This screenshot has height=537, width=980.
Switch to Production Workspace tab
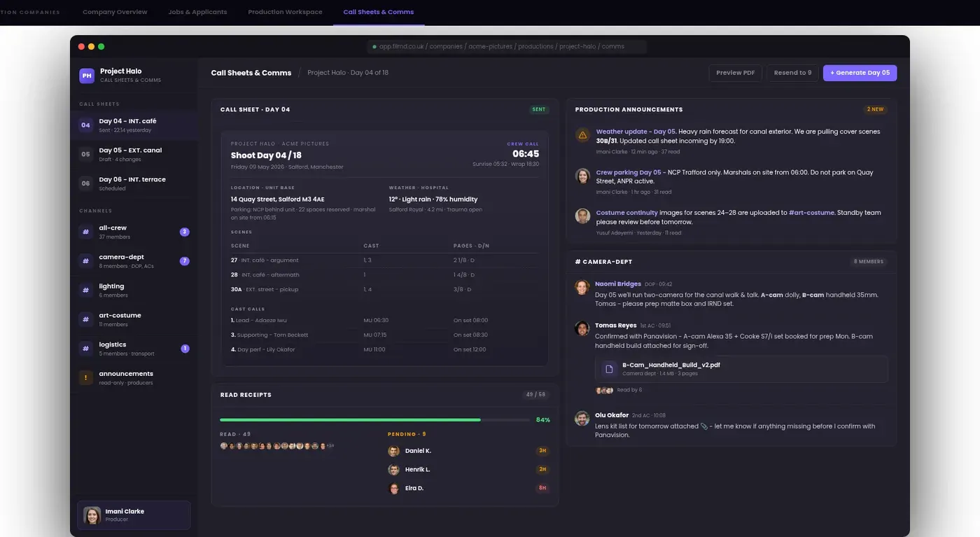(x=285, y=12)
